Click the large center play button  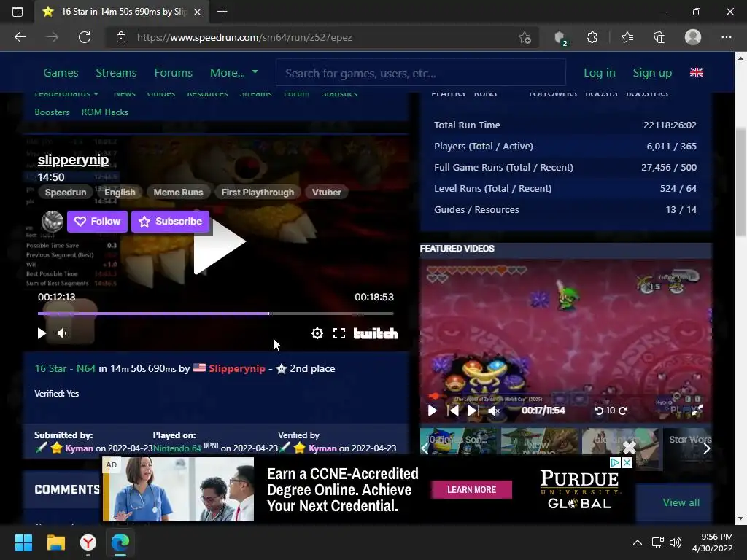click(x=219, y=241)
